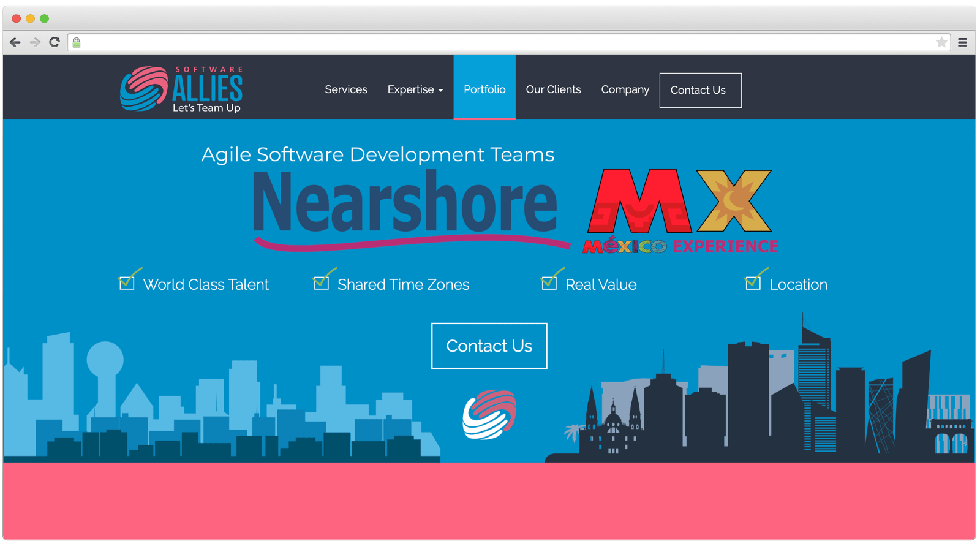Click the Software Allies logo in the header

(x=181, y=89)
